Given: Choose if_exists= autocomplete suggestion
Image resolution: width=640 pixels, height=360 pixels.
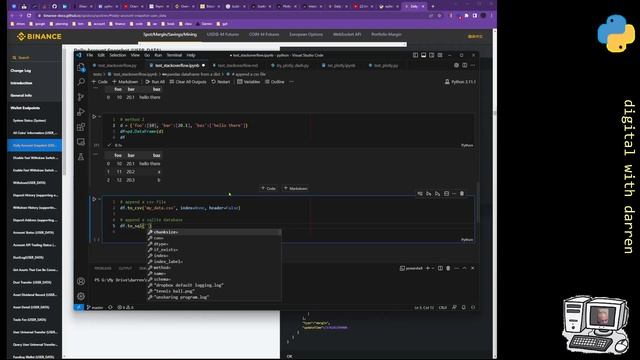Looking at the screenshot, I should [214, 250].
